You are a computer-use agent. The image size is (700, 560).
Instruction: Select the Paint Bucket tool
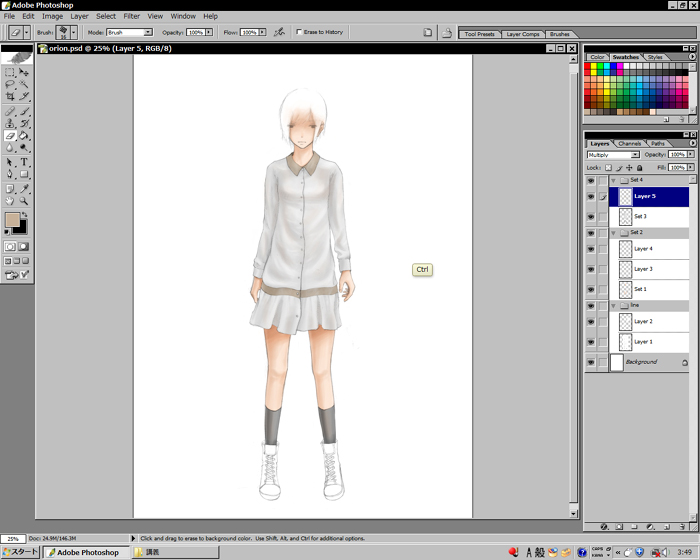coord(24,136)
